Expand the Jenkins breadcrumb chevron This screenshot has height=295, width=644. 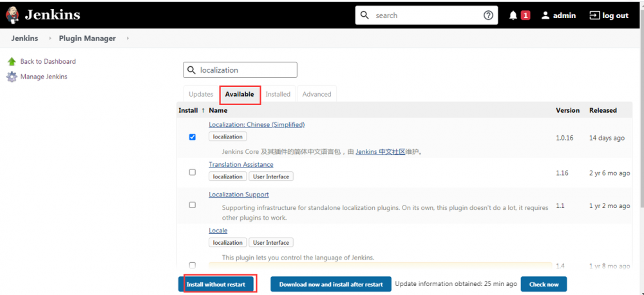click(x=50, y=39)
